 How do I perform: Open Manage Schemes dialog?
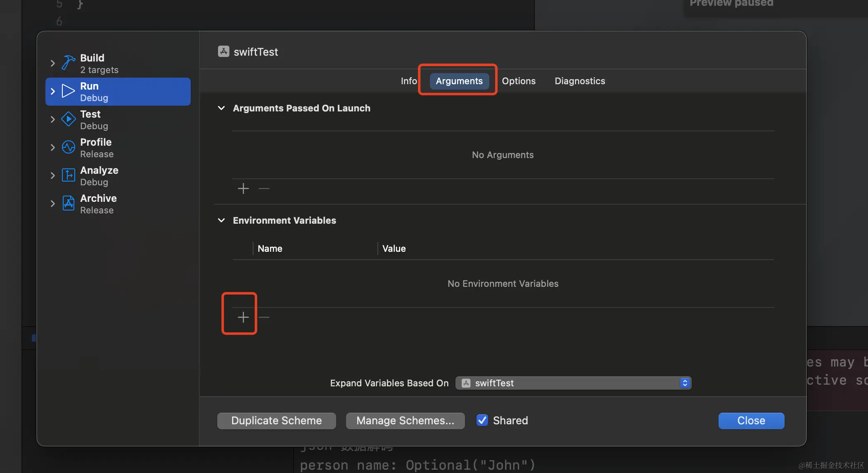coord(405,421)
